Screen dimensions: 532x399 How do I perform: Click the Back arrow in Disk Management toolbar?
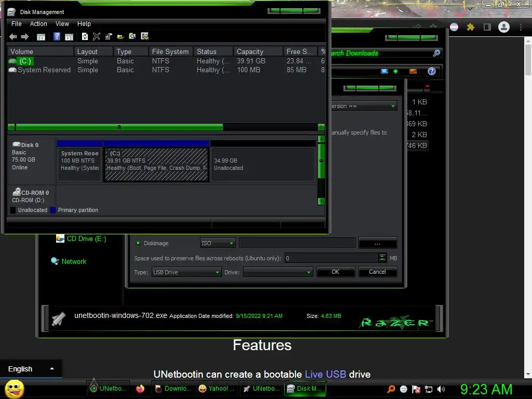[13, 37]
